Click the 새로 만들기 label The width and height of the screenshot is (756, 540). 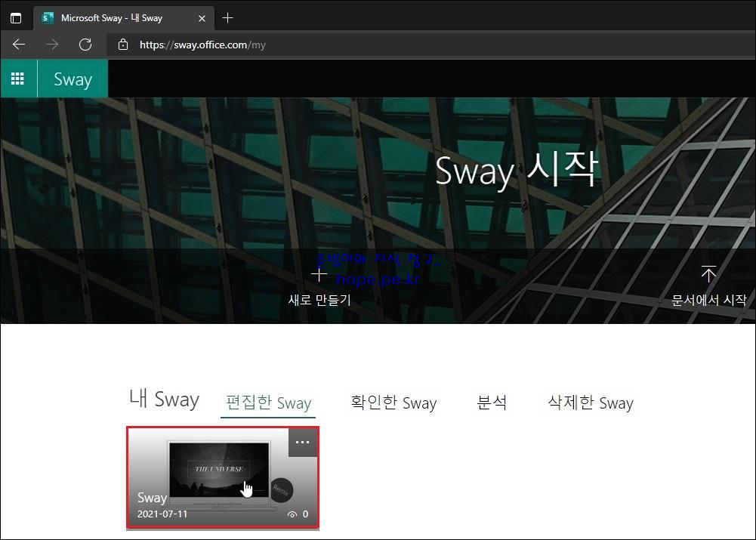pos(319,300)
